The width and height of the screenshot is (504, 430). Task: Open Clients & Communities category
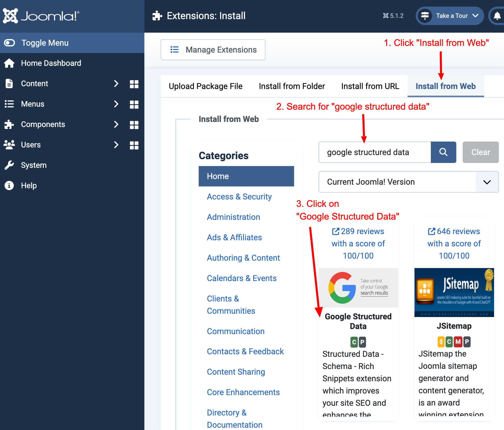tap(231, 305)
